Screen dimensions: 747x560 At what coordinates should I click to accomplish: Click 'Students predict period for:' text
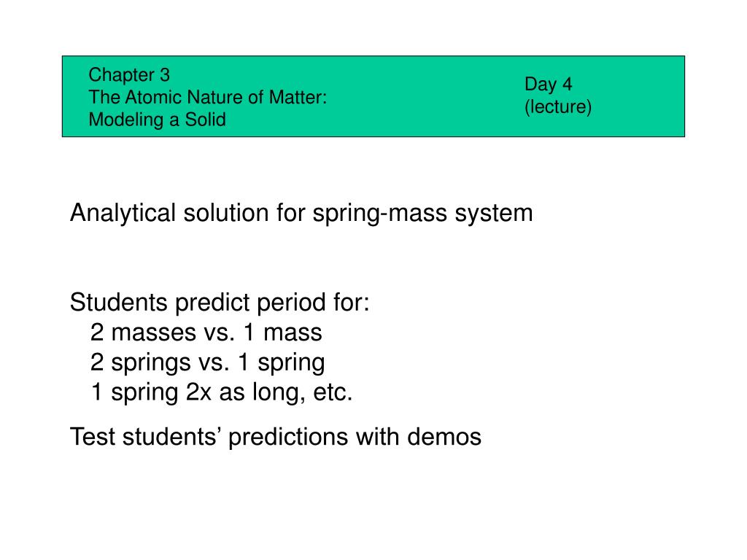tap(220, 303)
